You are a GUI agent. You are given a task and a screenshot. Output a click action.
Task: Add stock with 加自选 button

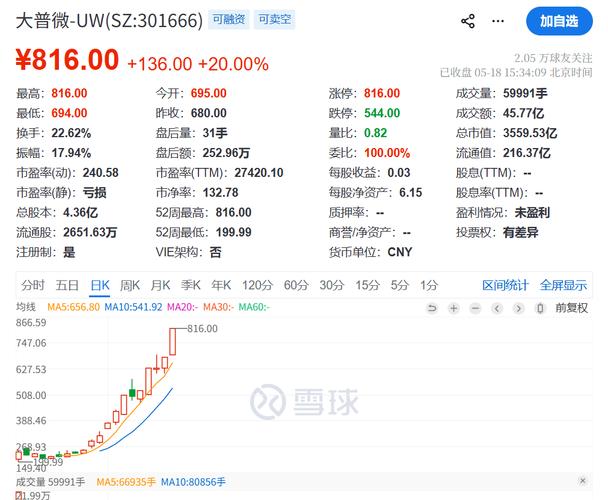(559, 21)
